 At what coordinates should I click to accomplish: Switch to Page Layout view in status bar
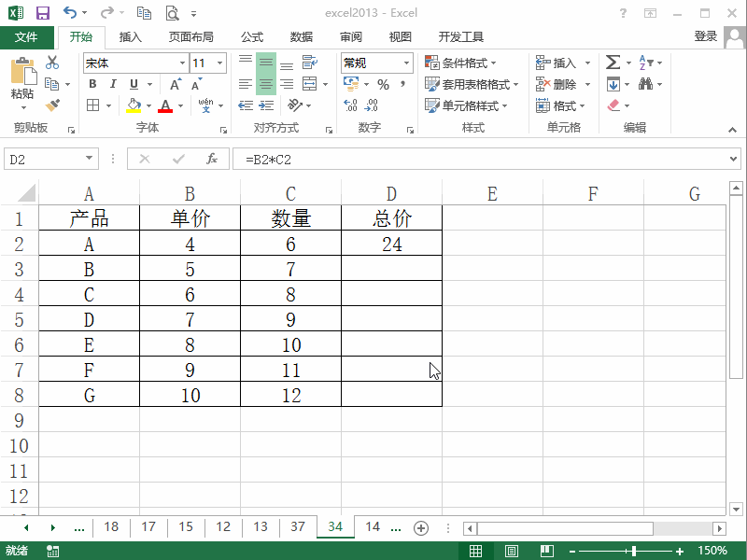click(513, 550)
